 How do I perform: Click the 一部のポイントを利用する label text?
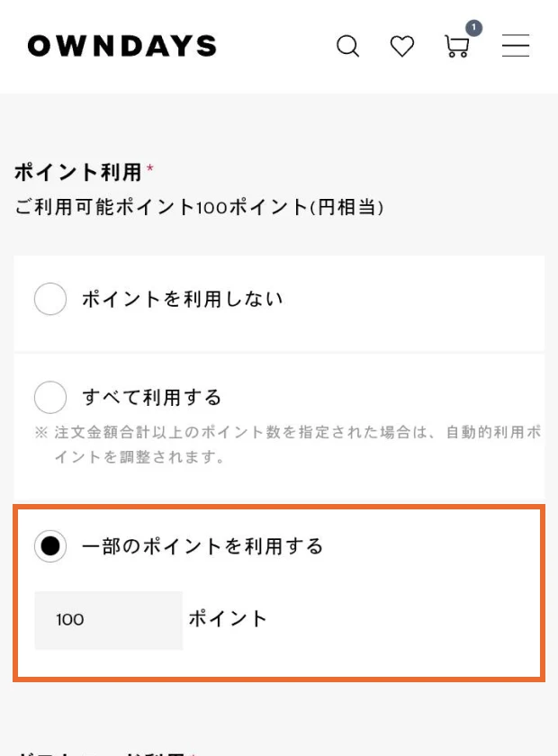(202, 546)
